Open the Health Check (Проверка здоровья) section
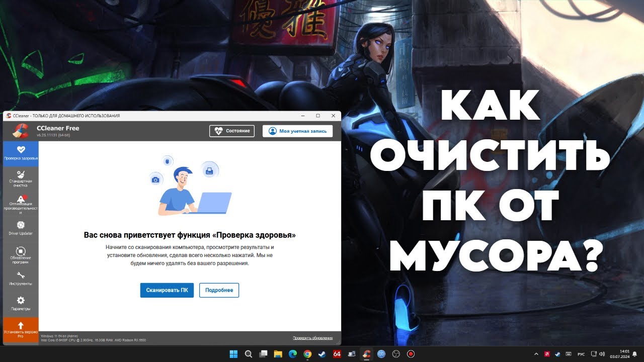This screenshot has height=362, width=644. (21, 153)
